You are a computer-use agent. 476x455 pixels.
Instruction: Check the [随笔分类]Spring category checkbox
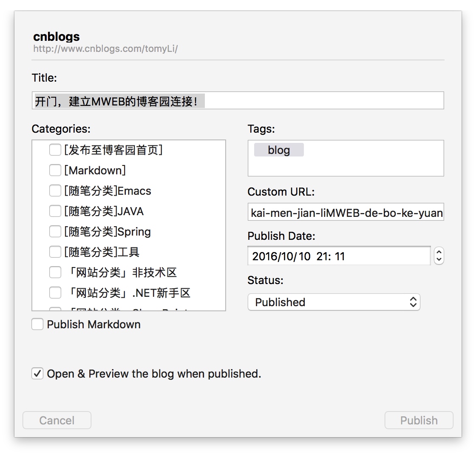click(55, 231)
